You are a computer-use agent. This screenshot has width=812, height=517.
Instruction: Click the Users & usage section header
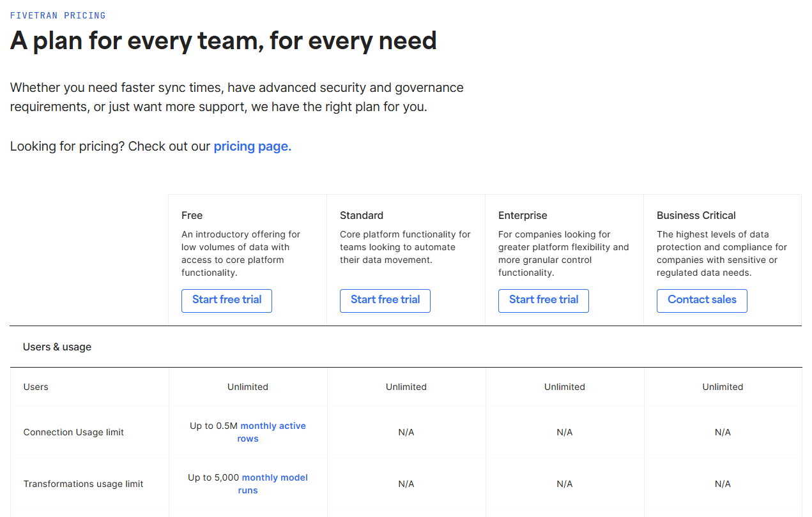pyautogui.click(x=57, y=347)
